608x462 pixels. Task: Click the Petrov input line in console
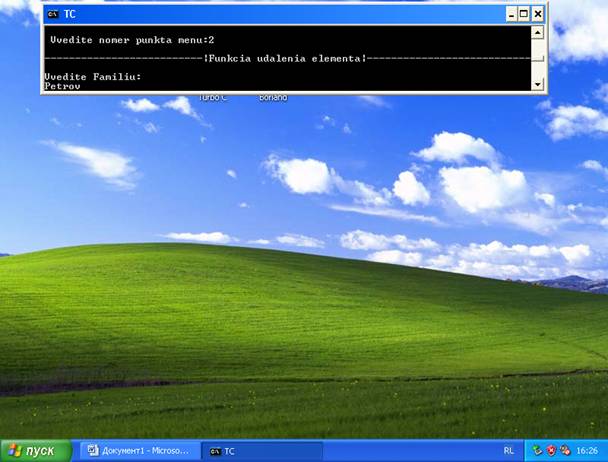tap(63, 86)
